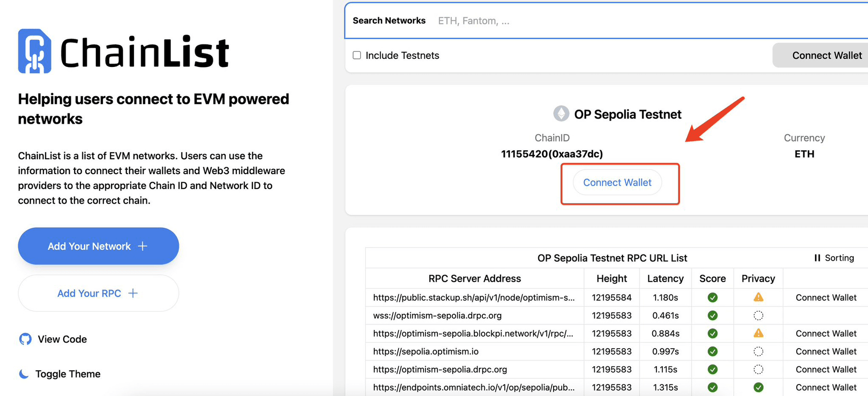Select the wss://optimism-sepolia.drpc.org address
This screenshot has height=396, width=868.
pos(437,316)
